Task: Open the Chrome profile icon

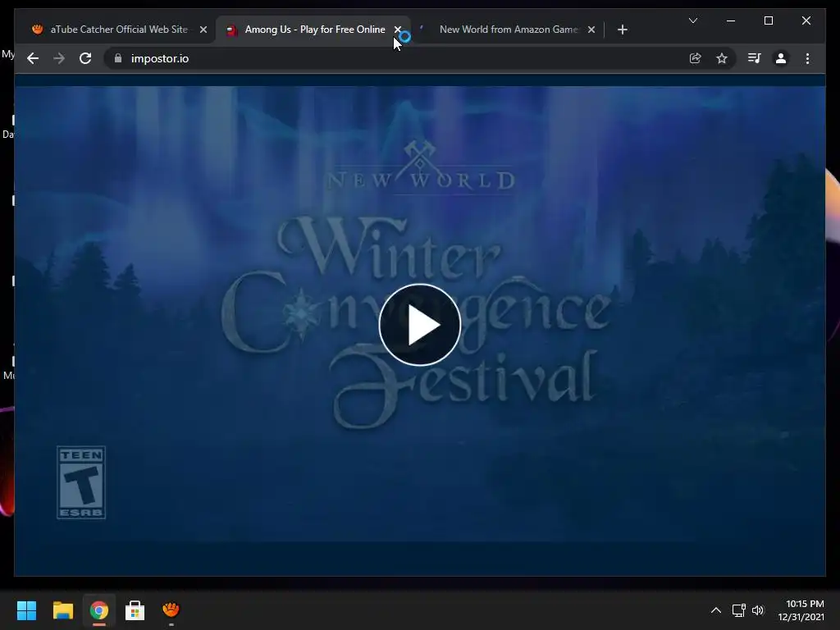Action: (x=781, y=58)
